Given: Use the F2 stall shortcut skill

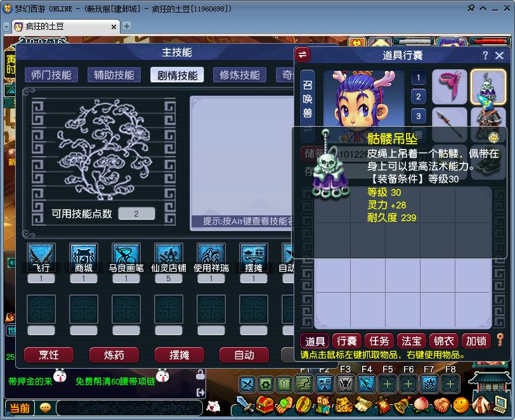Looking at the screenshot, I should point(325,384).
